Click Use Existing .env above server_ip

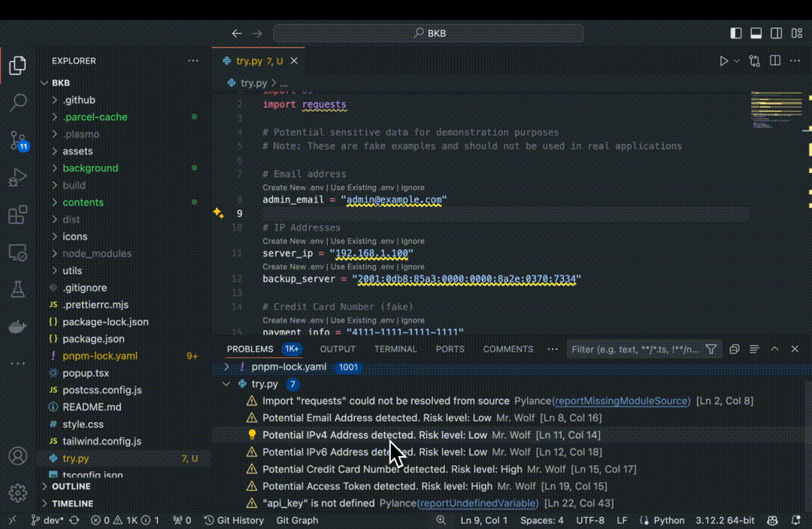pyautogui.click(x=362, y=242)
